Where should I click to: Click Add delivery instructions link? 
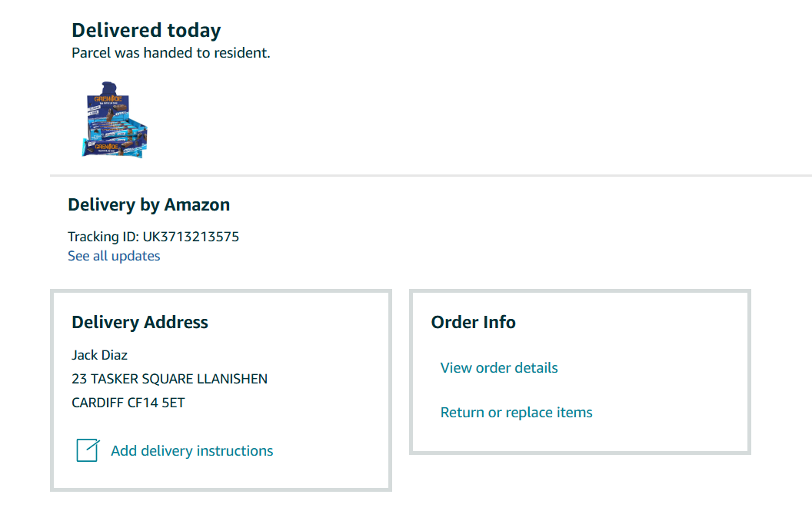191,451
